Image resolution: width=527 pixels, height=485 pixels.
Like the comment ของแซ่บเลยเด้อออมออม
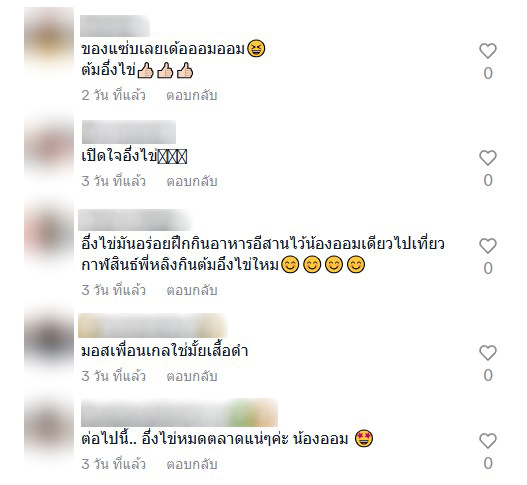488,51
